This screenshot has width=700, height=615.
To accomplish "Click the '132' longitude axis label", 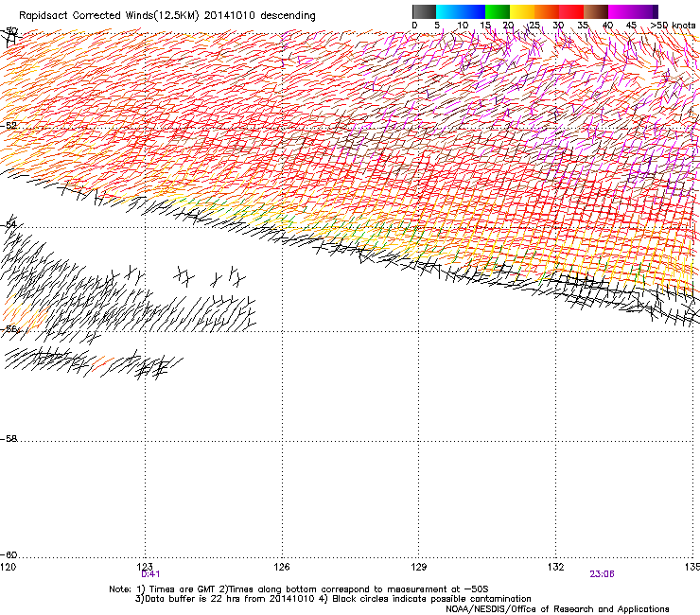I will click(x=556, y=567).
